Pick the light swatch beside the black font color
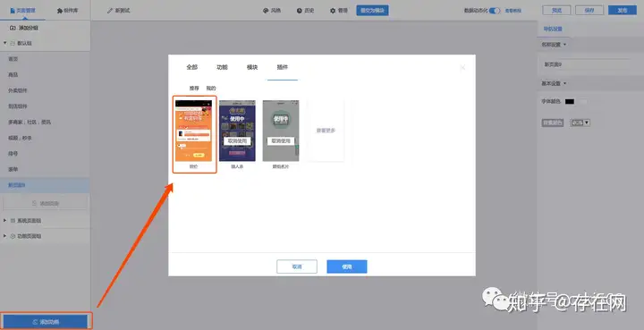644x330 pixels. [582, 101]
